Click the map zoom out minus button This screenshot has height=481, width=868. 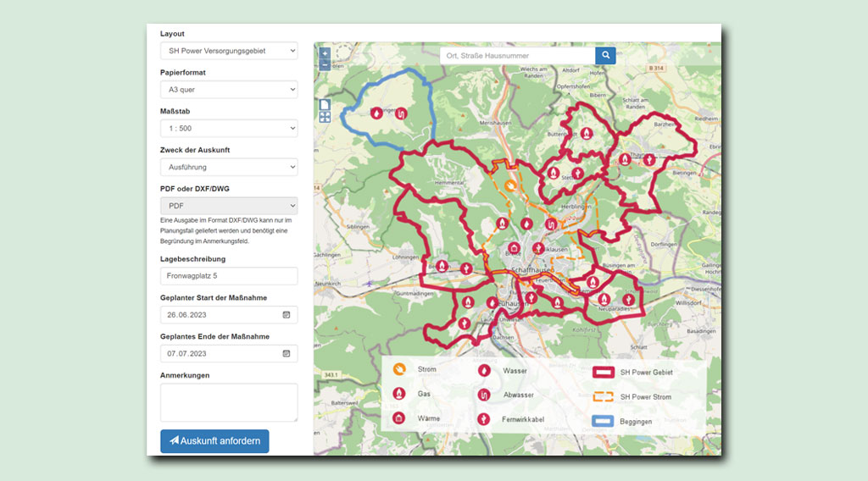click(x=325, y=64)
